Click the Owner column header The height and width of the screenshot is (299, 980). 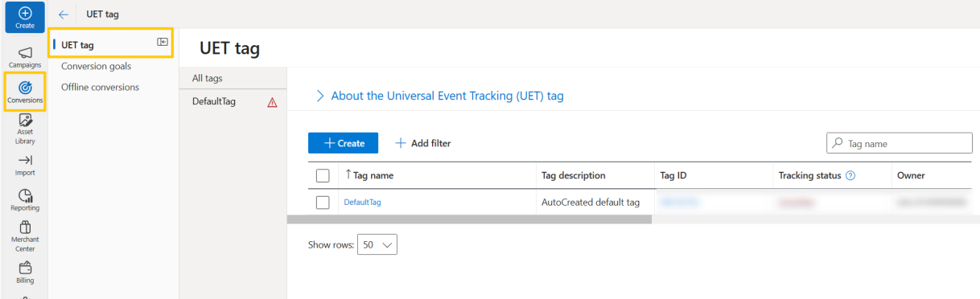click(911, 175)
